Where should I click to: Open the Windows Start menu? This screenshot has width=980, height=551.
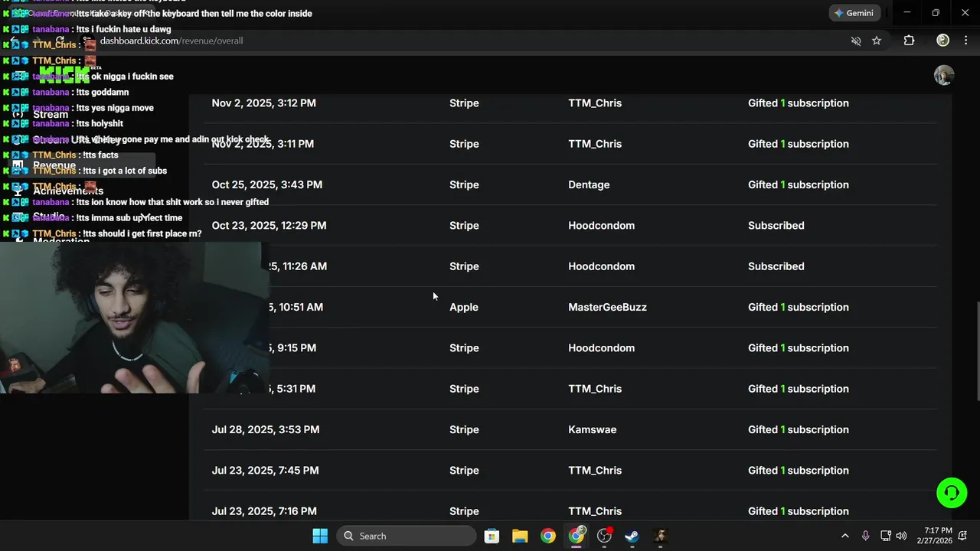320,536
